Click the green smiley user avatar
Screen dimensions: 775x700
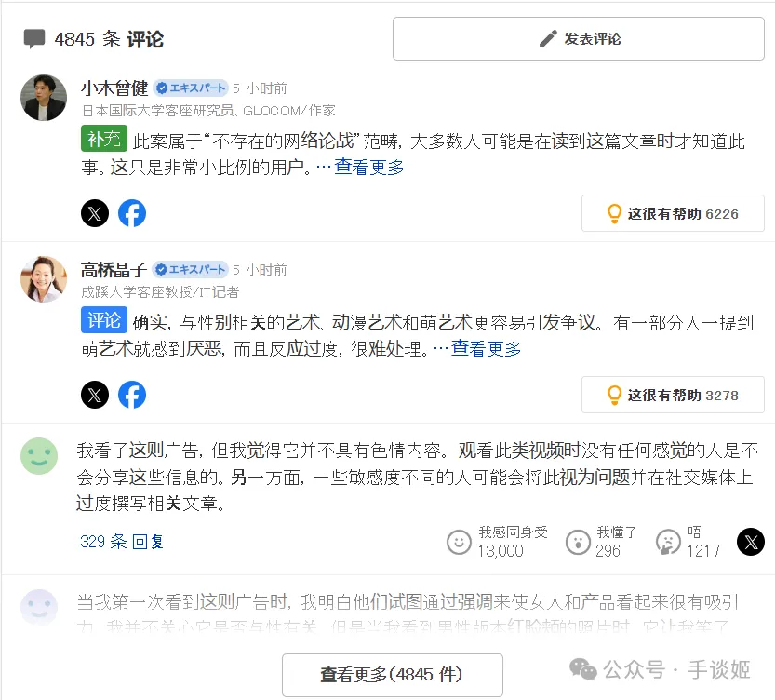39,456
